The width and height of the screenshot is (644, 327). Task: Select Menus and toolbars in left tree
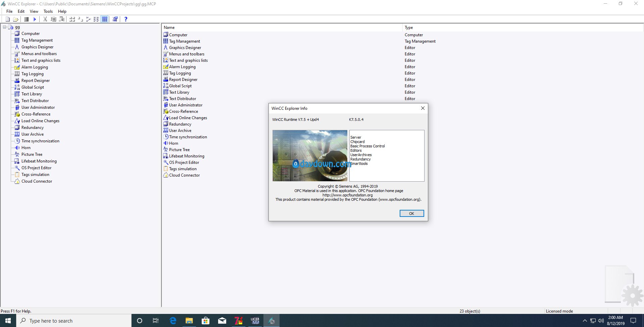point(39,54)
